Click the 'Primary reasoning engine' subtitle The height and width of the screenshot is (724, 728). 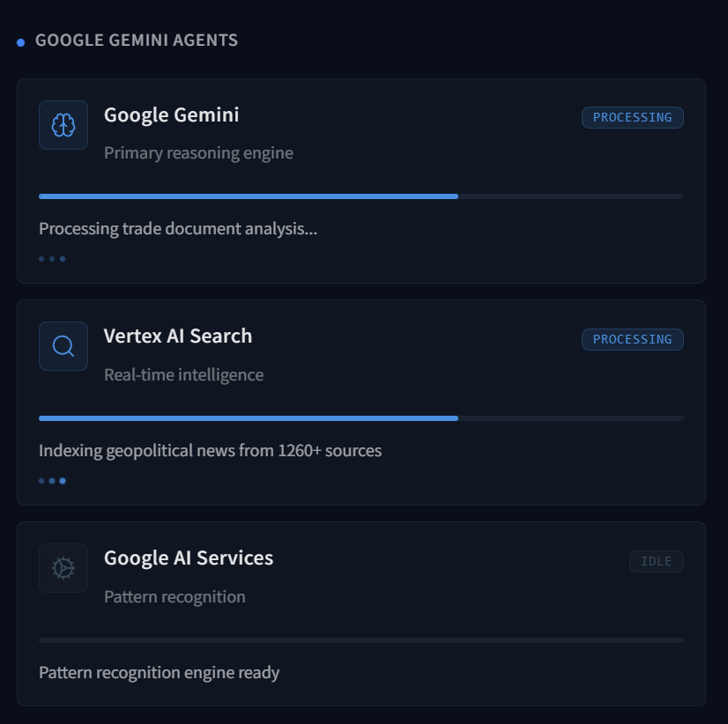click(198, 153)
